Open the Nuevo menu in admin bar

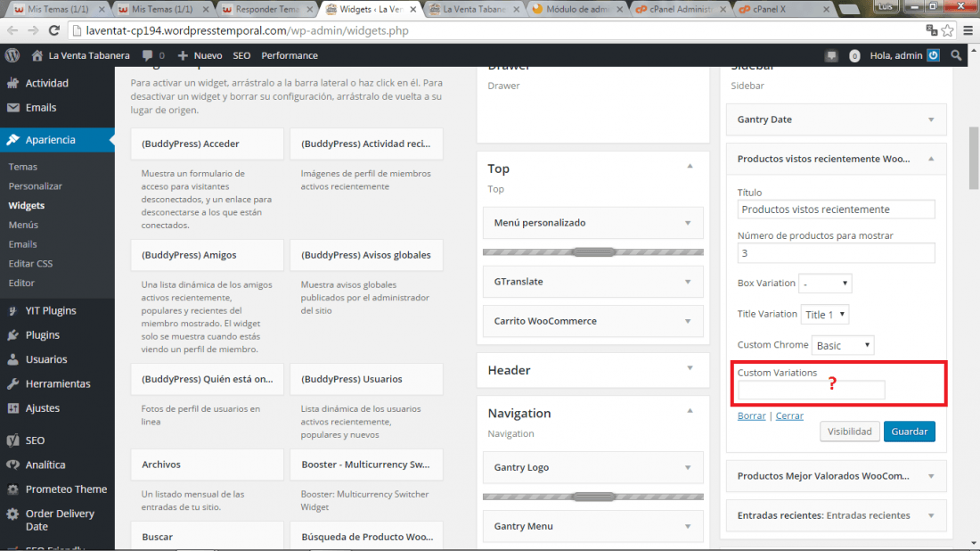(x=200, y=55)
